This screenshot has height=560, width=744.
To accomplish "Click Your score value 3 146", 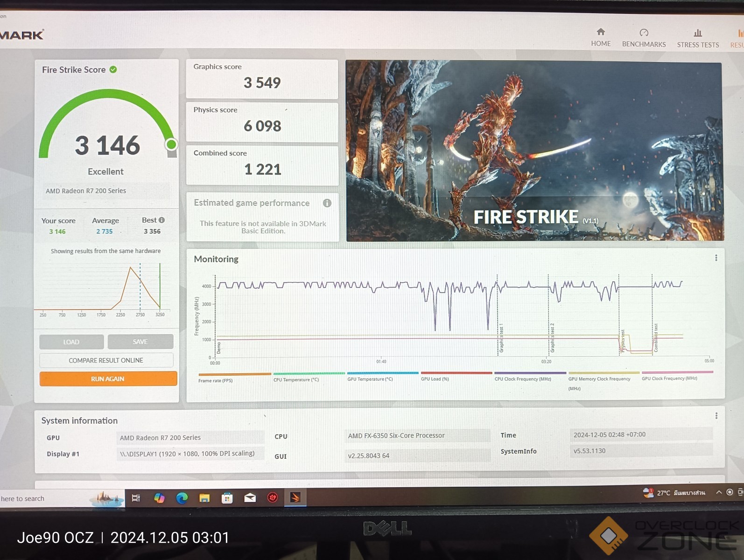I will (57, 231).
